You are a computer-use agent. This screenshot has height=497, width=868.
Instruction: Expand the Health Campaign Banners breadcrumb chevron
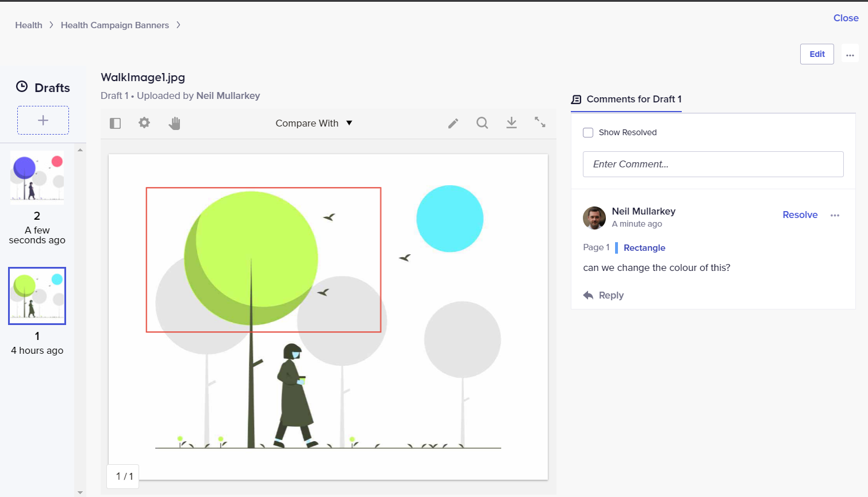coord(178,25)
